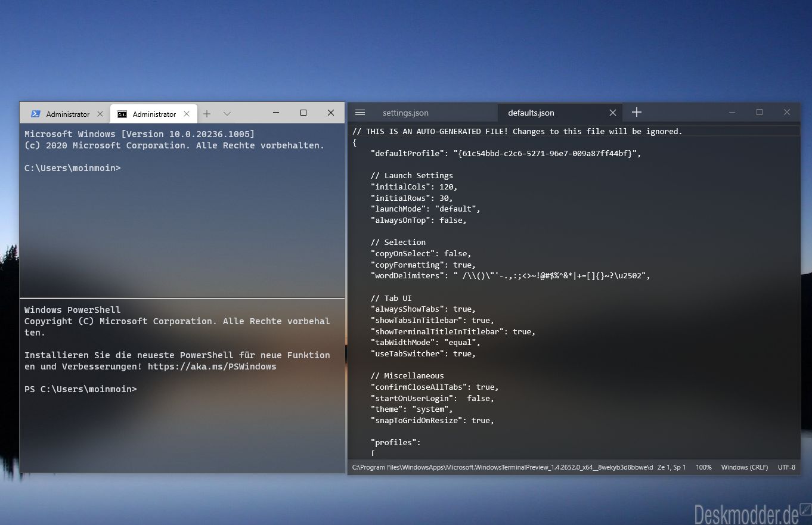
Task: Focus the lower PowerShell pane
Action: click(x=182, y=386)
